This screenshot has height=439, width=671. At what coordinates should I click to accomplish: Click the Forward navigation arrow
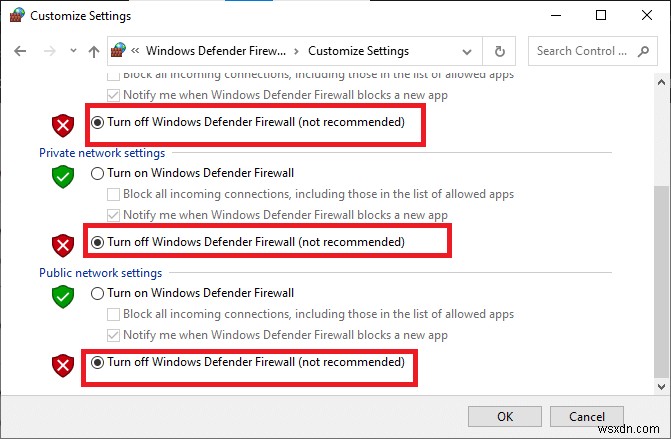point(46,51)
